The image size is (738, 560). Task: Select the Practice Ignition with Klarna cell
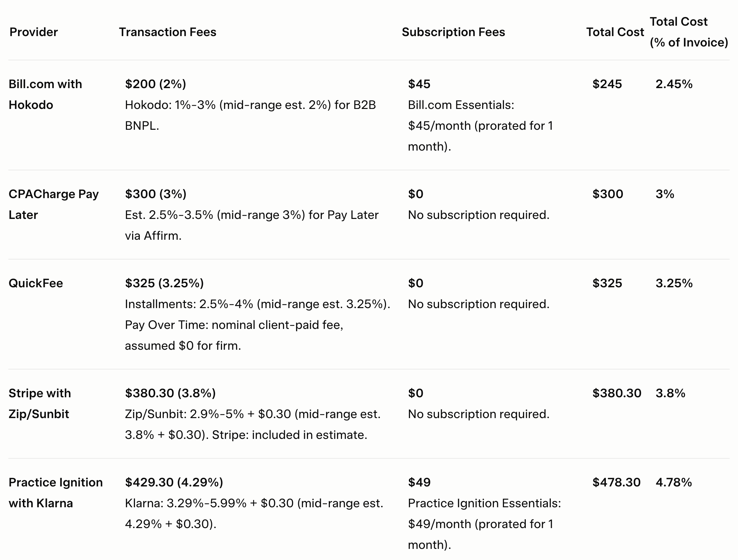click(x=55, y=493)
